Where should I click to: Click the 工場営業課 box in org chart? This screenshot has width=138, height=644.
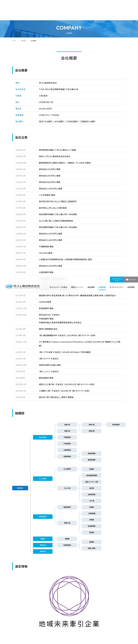(92, 513)
